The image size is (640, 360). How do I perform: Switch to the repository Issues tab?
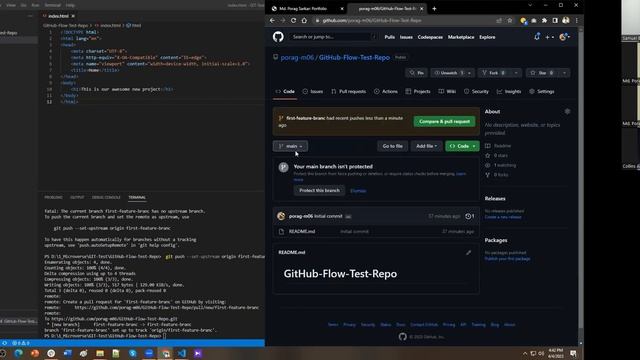313,91
